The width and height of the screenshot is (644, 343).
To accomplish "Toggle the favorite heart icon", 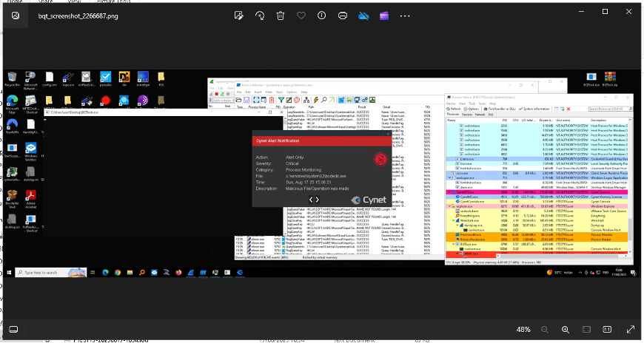I will 301,15.
